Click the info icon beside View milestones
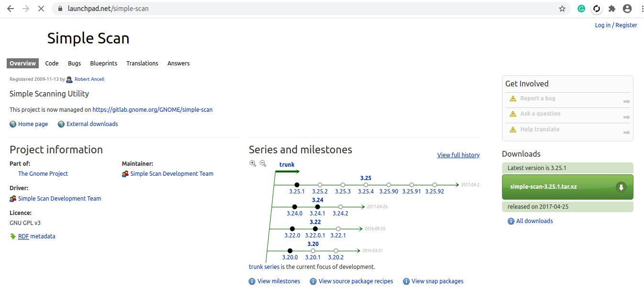The width and height of the screenshot is (644, 289). point(252,281)
